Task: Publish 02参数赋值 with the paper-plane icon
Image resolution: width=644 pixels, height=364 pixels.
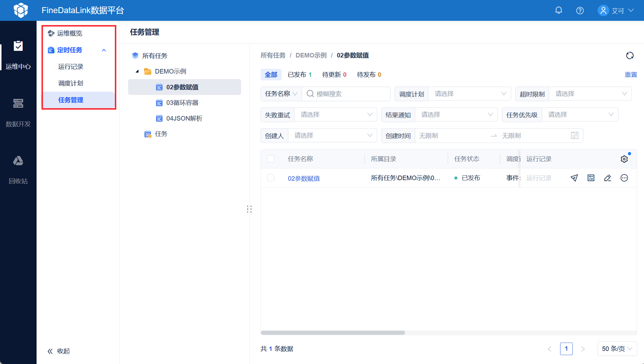Action: pos(574,178)
